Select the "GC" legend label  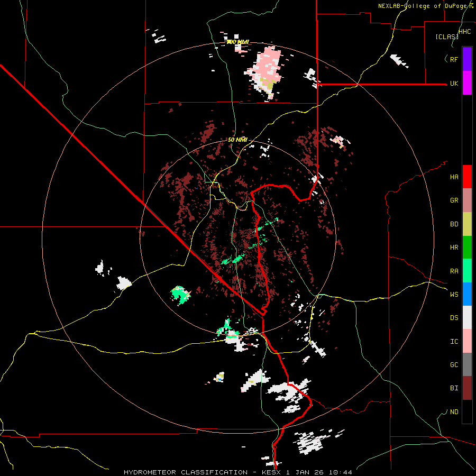point(454,365)
